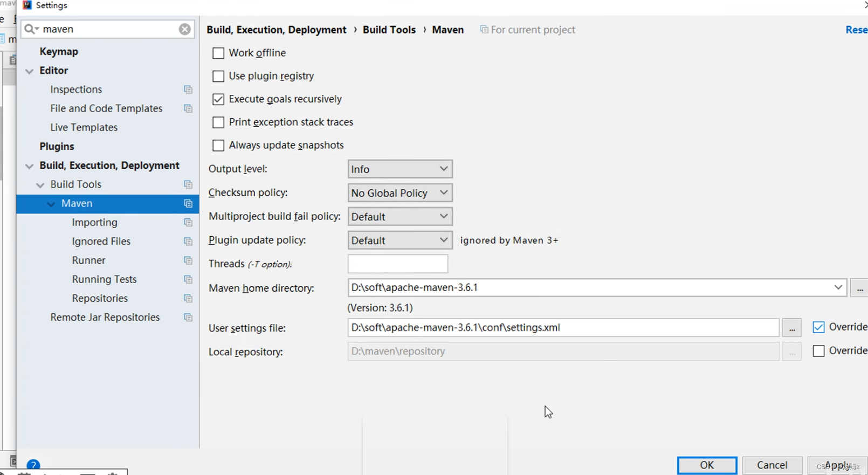Select Plugins in settings tree
The image size is (868, 475).
pos(57,146)
